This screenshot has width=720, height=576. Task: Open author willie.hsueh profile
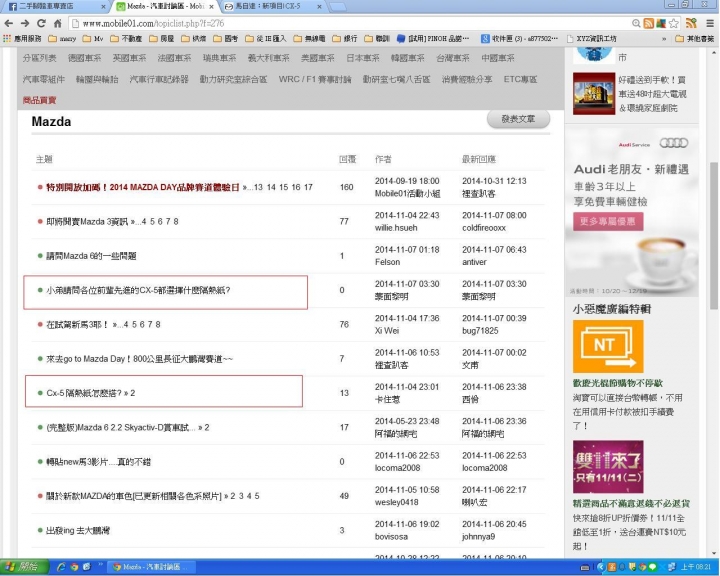396,227
